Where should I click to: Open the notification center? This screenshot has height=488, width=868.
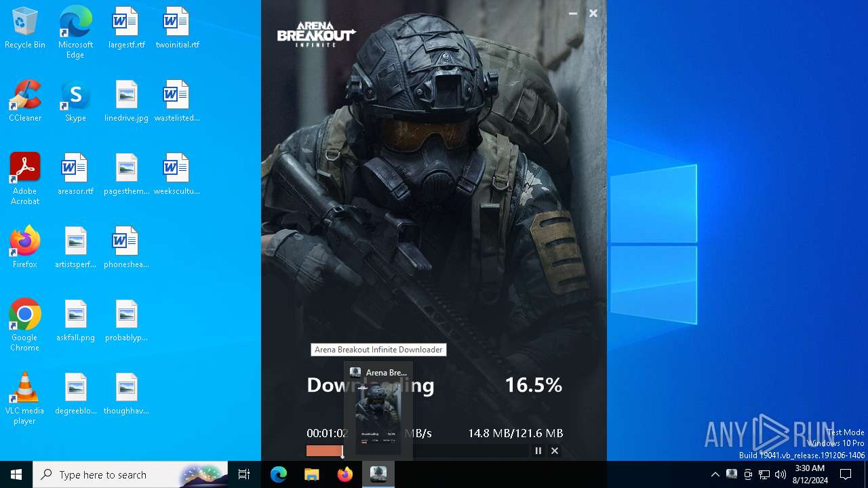(x=846, y=474)
